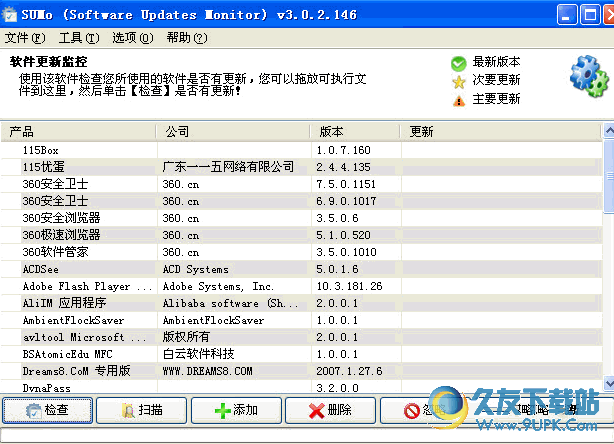
Task: Click version 3.5.0.1010
Action: pyautogui.click(x=347, y=252)
